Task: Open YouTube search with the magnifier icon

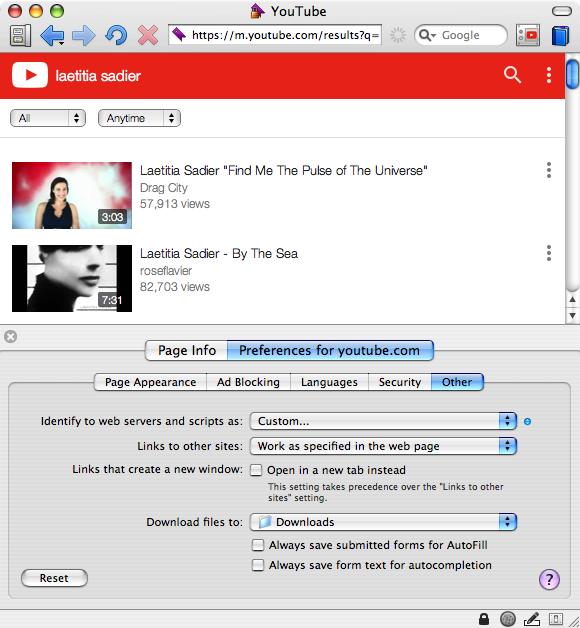Action: click(512, 75)
